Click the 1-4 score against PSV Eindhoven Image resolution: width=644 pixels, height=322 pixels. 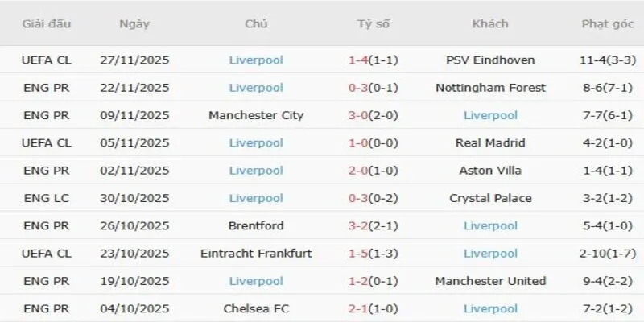coord(359,60)
